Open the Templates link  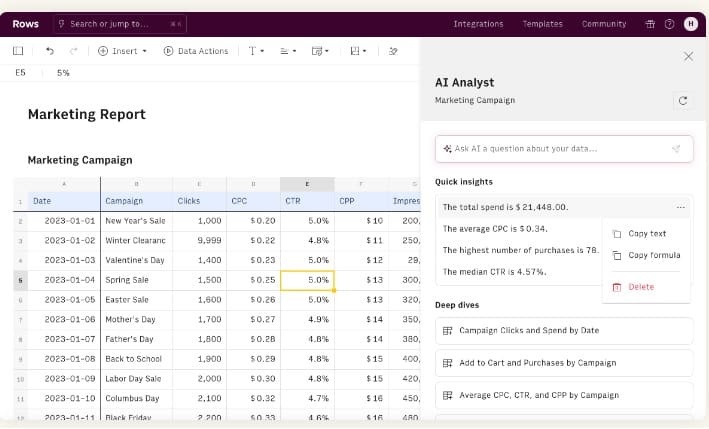click(x=542, y=24)
